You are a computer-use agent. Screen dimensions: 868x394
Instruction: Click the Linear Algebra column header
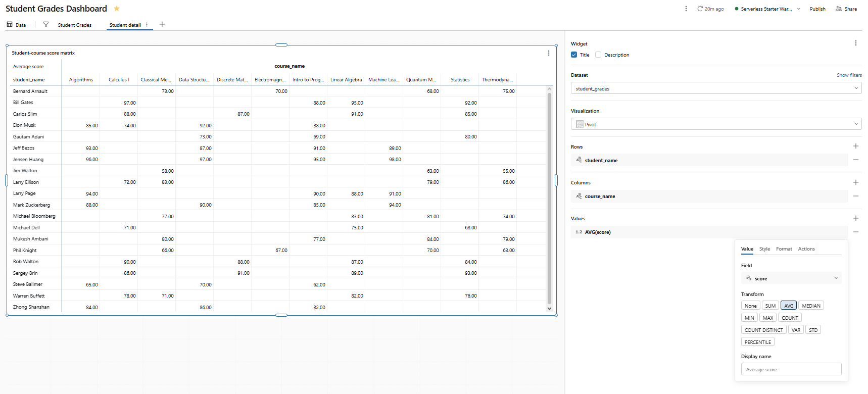[346, 80]
